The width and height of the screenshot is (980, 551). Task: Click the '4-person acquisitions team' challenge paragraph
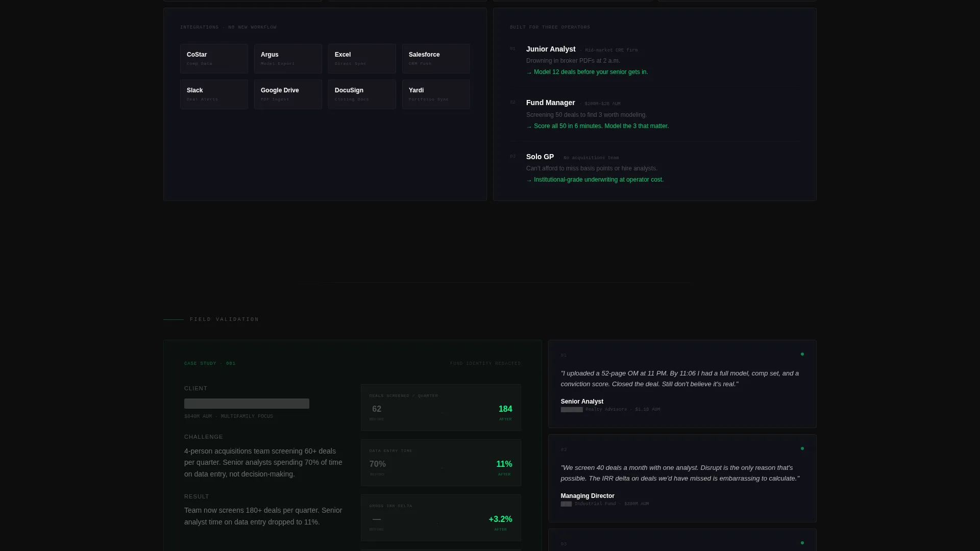263,463
